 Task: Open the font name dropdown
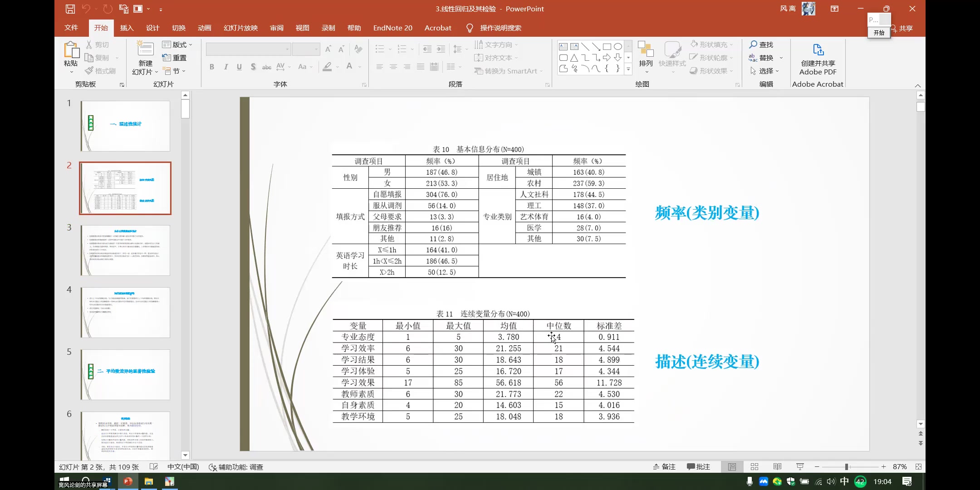coord(287,49)
